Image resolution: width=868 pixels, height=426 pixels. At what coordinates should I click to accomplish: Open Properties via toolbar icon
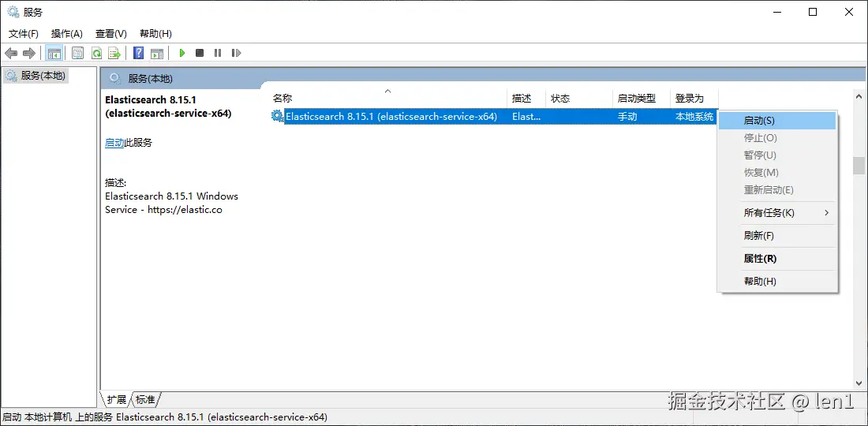click(x=78, y=53)
